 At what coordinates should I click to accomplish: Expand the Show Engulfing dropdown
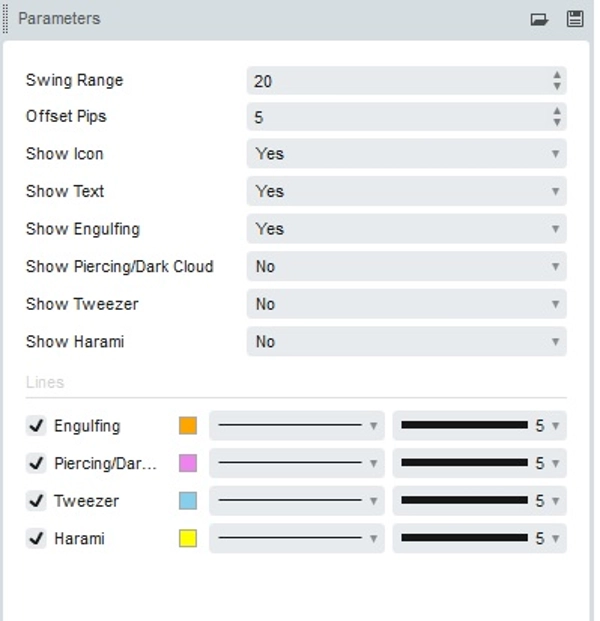(406, 229)
